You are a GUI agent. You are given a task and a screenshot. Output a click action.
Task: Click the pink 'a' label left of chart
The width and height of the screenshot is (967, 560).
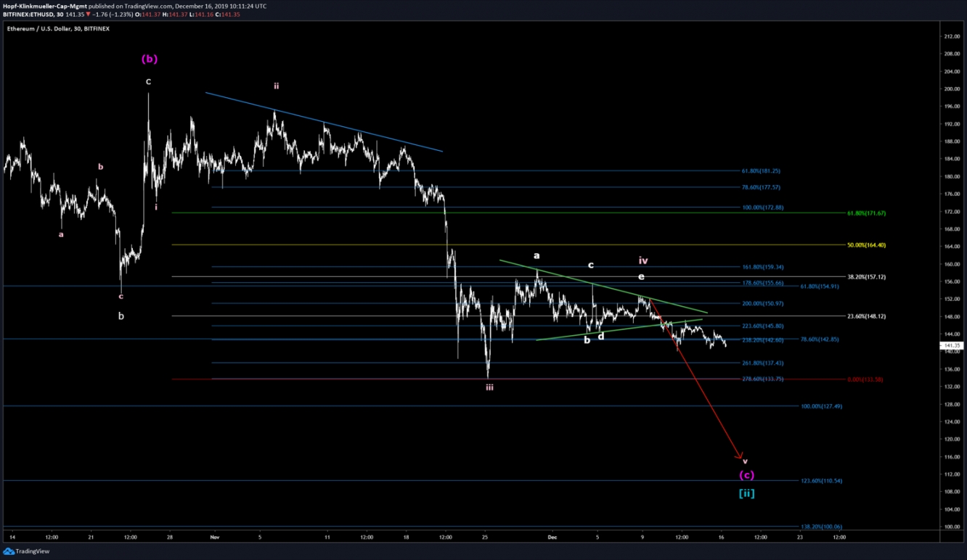click(61, 234)
